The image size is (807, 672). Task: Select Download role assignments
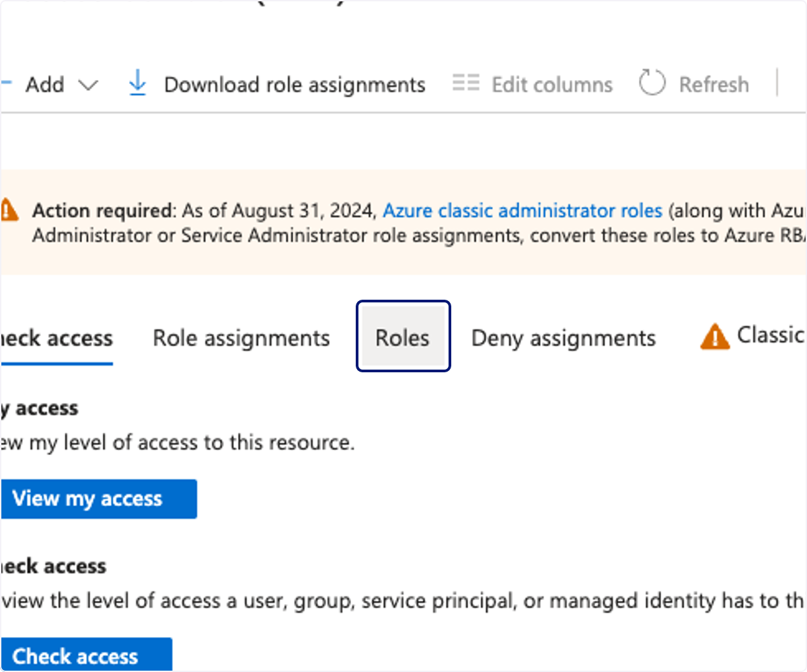(x=277, y=85)
